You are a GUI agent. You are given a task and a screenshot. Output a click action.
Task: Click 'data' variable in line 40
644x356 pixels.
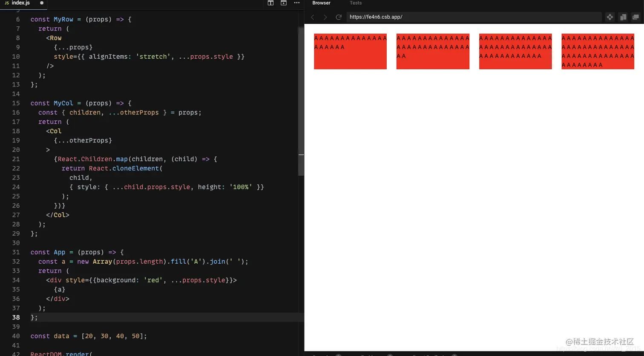point(61,336)
